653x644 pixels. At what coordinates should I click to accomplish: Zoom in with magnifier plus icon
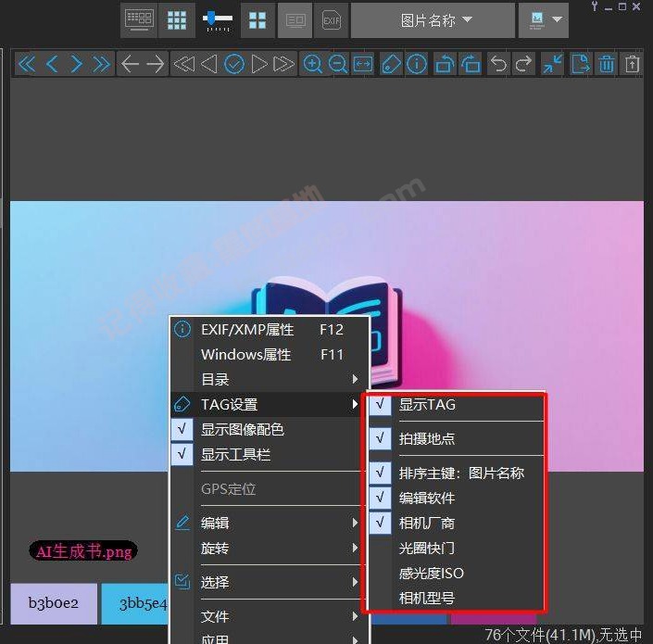tap(313, 64)
